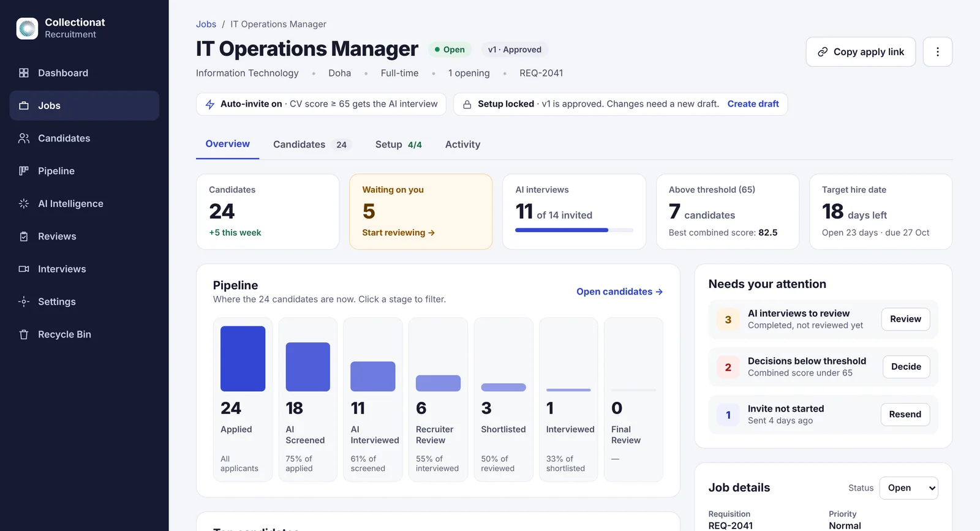Select the AI Interviewed pipeline stage
This screenshot has height=531, width=980.
(x=373, y=399)
